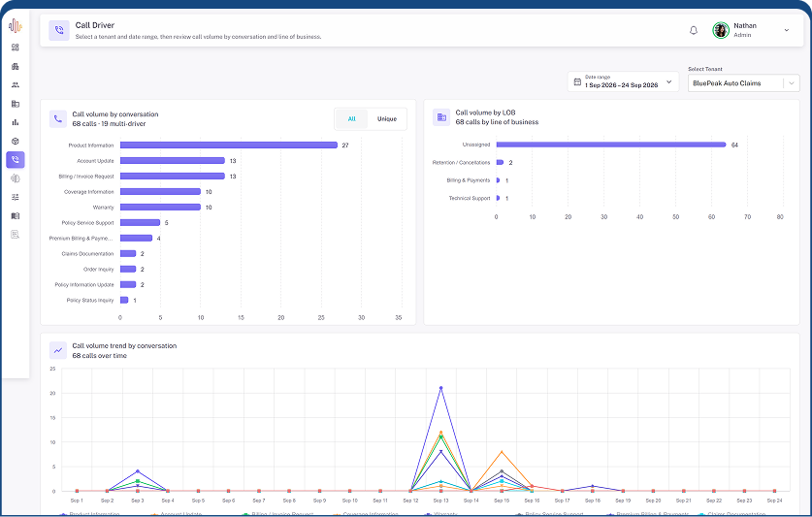Open the dashboard grid icon in sidebar
The height and width of the screenshot is (517, 812).
click(15, 48)
